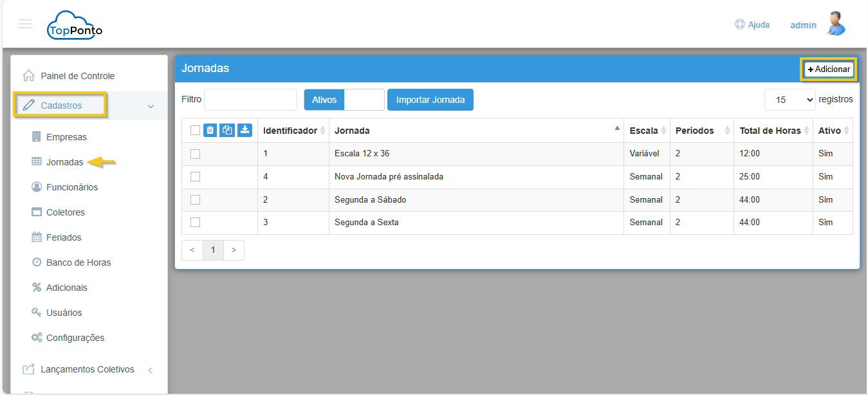Open Ajuda help link
Screen dimensions: 868x395
coord(752,24)
